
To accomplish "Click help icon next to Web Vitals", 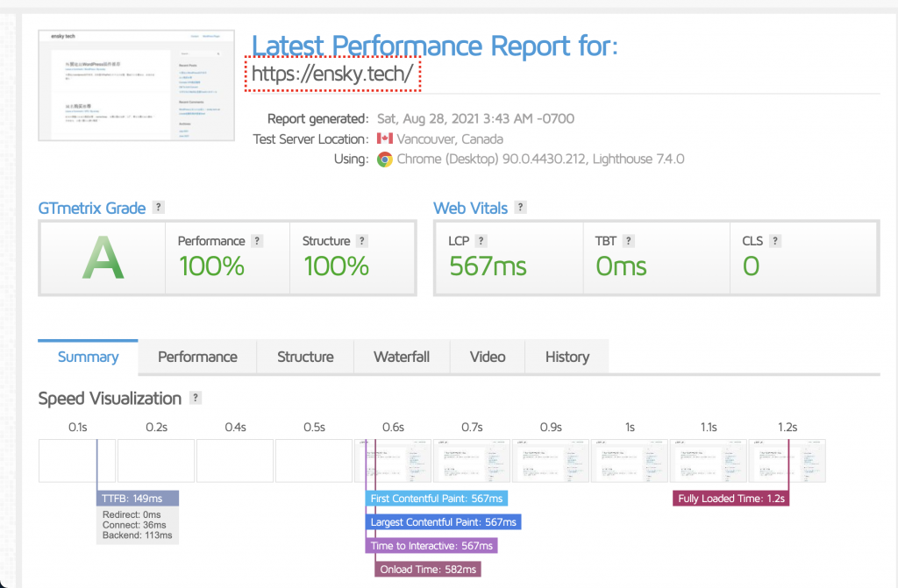I will coord(520,208).
